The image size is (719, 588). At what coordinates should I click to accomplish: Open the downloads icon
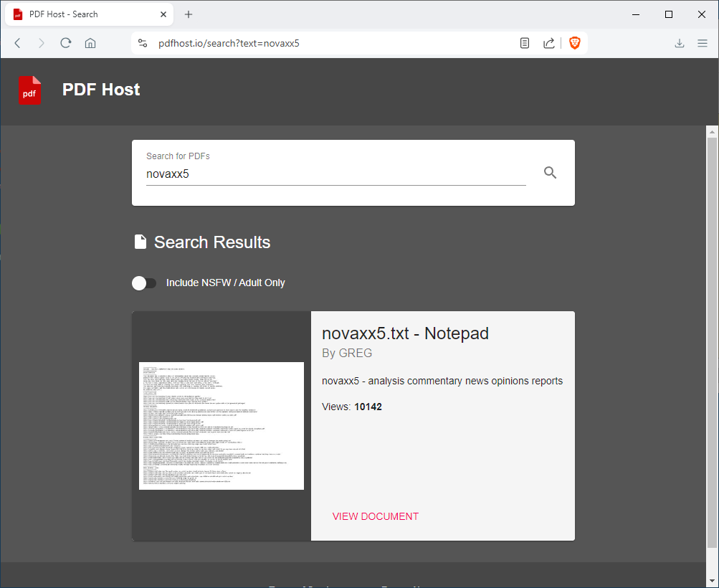680,43
